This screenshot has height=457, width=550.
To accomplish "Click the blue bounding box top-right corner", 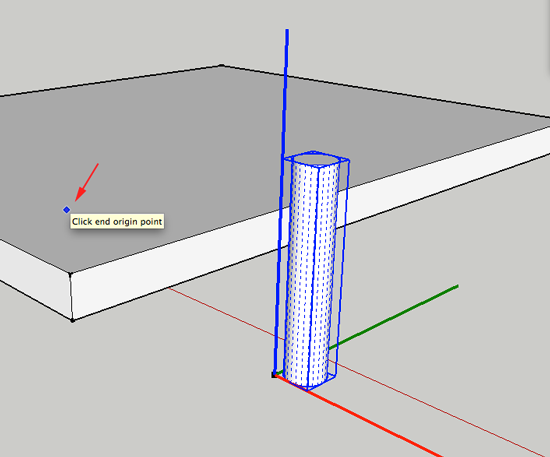I will click(348, 161).
